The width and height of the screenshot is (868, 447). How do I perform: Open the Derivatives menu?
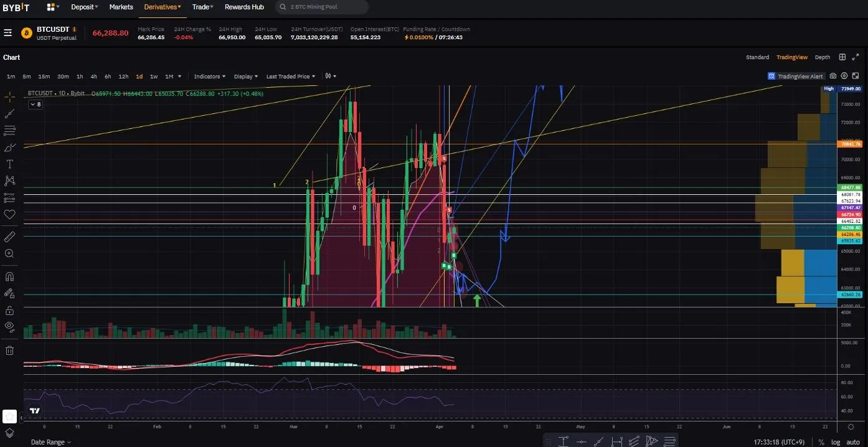pyautogui.click(x=163, y=7)
